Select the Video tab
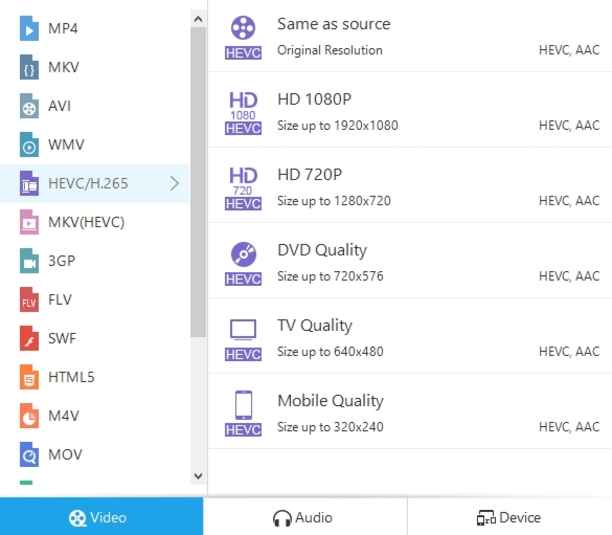612x535 pixels. pos(100,517)
